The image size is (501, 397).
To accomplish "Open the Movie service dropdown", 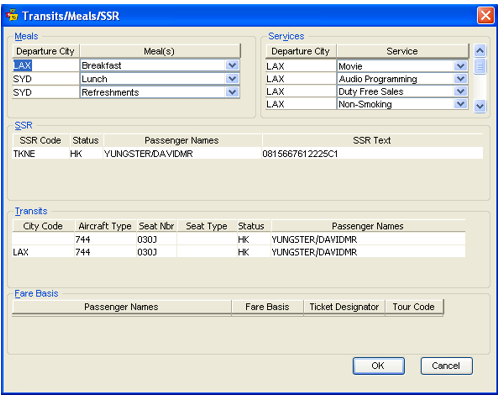I will click(x=461, y=66).
